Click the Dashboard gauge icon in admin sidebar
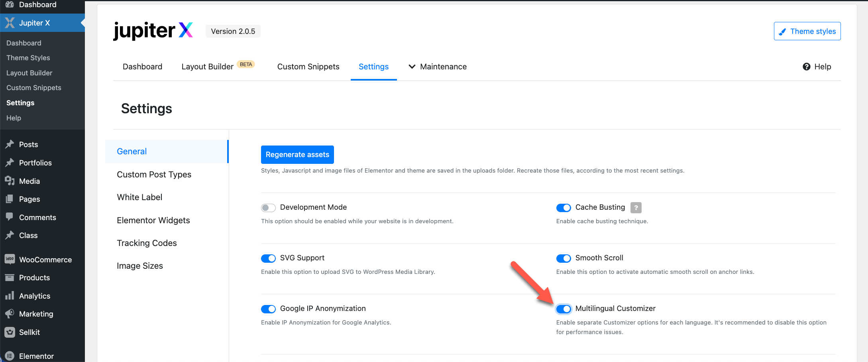This screenshot has height=362, width=868. click(10, 4)
